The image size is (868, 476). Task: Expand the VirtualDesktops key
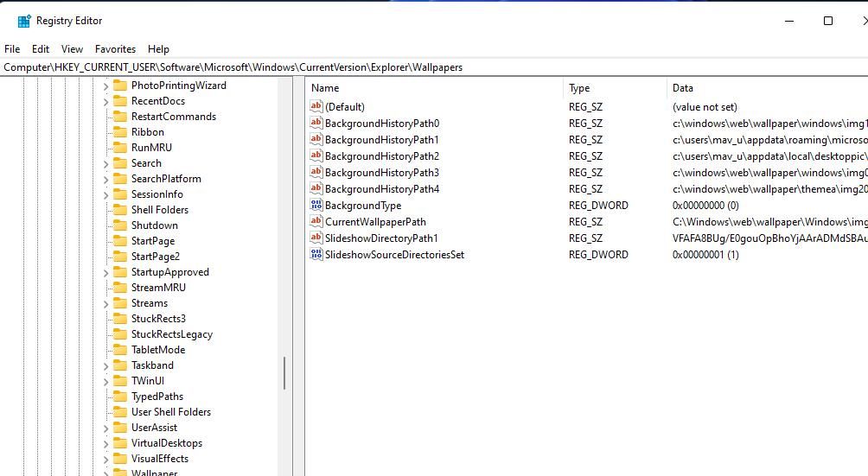coord(105,444)
